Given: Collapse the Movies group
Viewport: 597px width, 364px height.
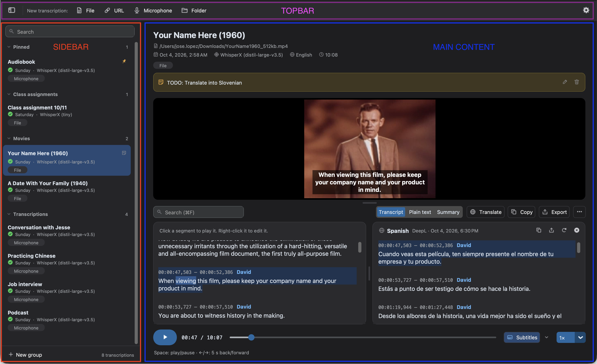Looking at the screenshot, I should 9,138.
